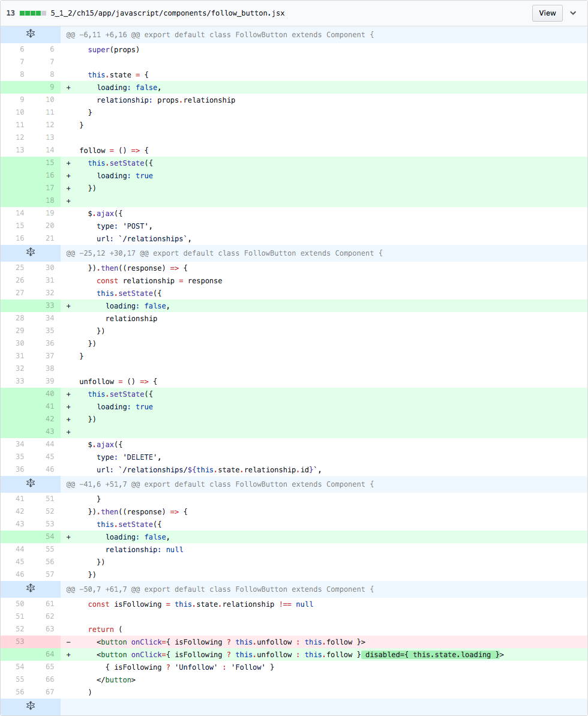Click the 'return (' code line
This screenshot has height=716, width=588.
(105, 629)
